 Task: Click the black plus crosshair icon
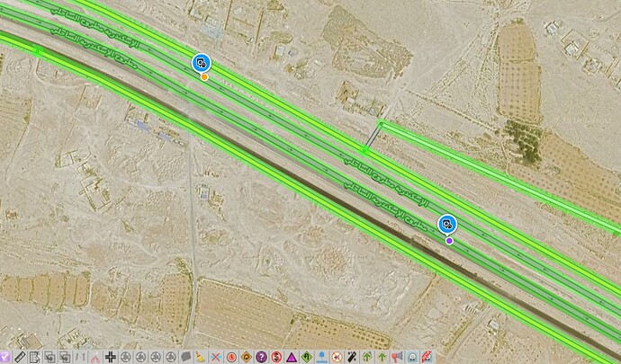[110, 357]
